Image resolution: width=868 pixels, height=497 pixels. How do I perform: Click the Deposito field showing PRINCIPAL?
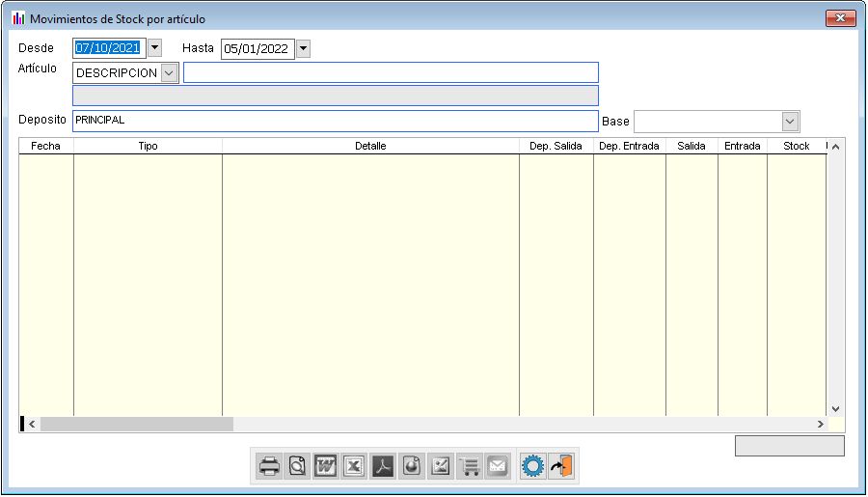pyautogui.click(x=334, y=121)
